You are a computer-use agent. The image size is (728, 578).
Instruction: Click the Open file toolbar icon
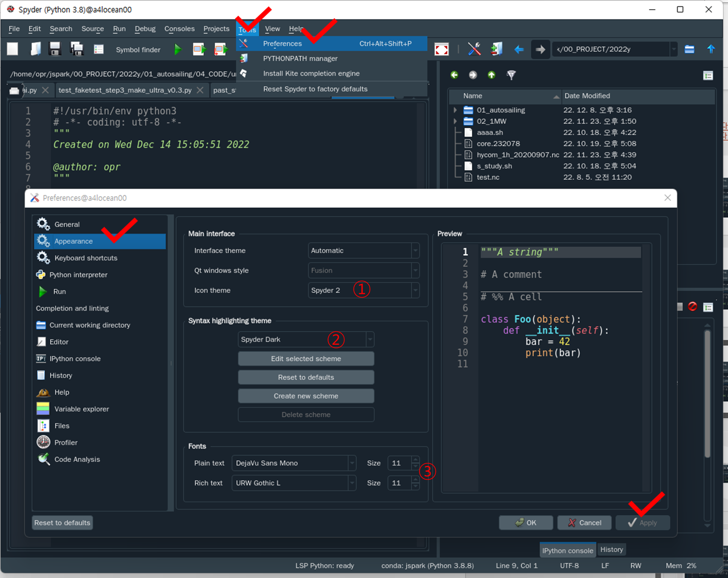click(35, 49)
